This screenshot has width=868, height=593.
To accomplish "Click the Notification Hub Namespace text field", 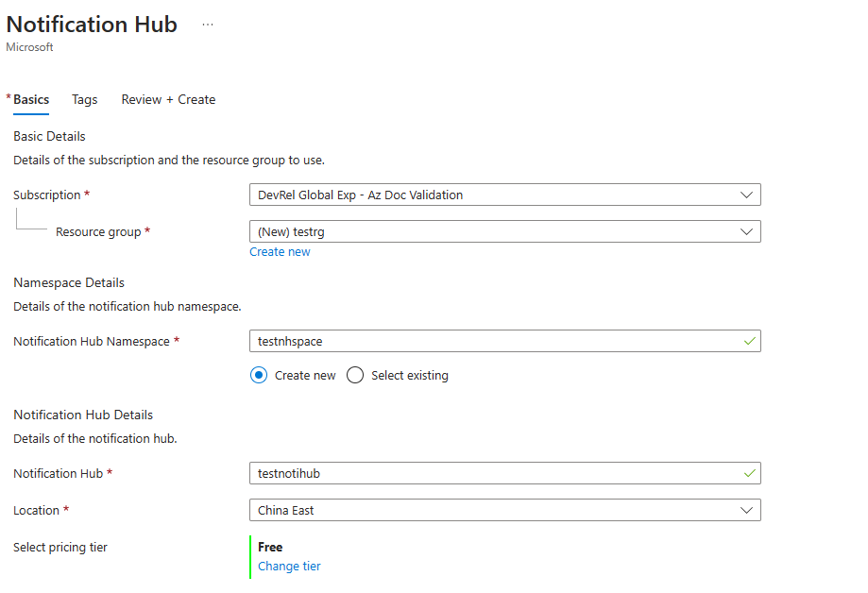I will tap(491, 341).
